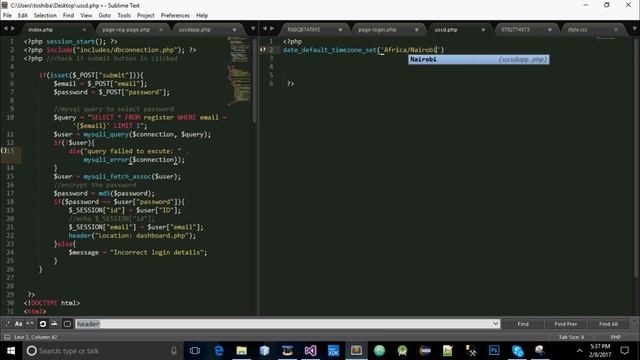Open Visual Studio from taskbar

coord(310,351)
